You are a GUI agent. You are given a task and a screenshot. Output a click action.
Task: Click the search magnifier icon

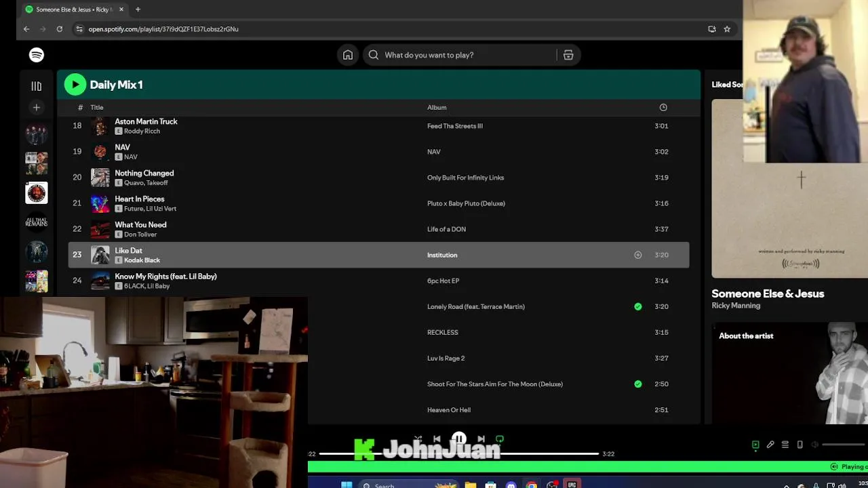[x=374, y=55]
